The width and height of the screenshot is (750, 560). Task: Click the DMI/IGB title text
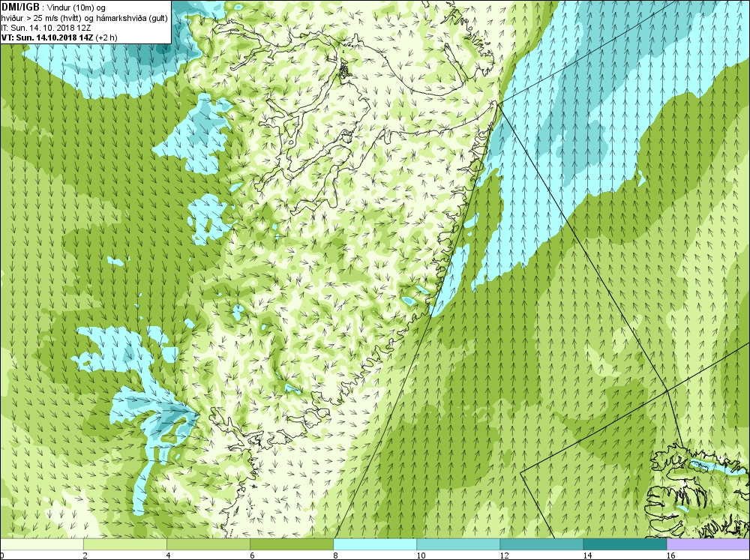[x=20, y=7]
